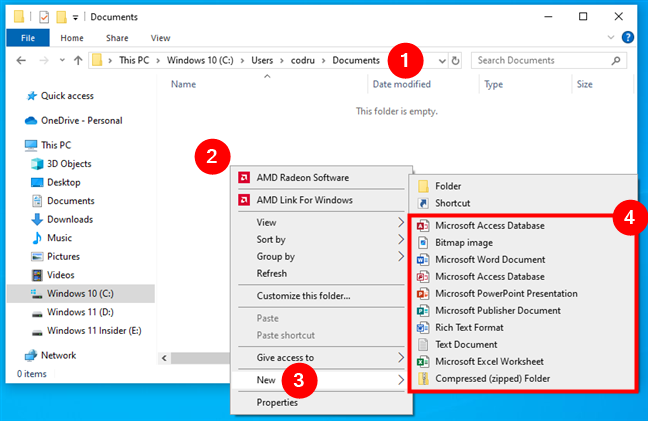Screen dimensions: 648x421
Task: Click the search magnifier icon
Action: pos(616,61)
